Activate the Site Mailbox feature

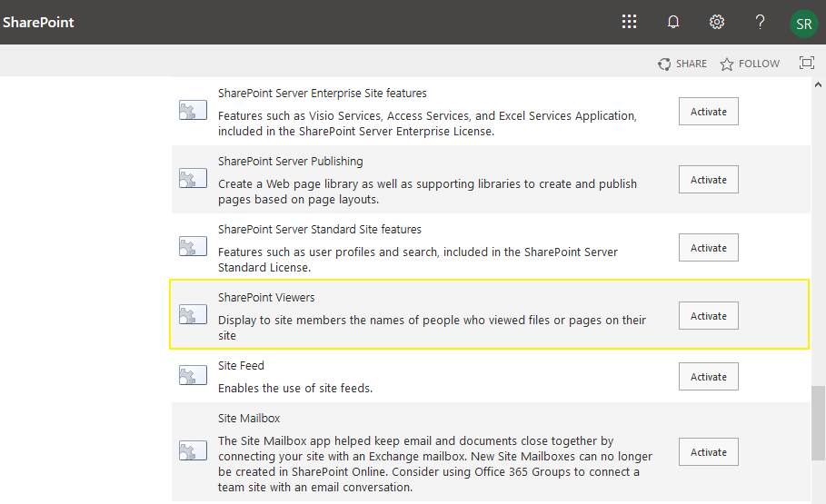[708, 452]
